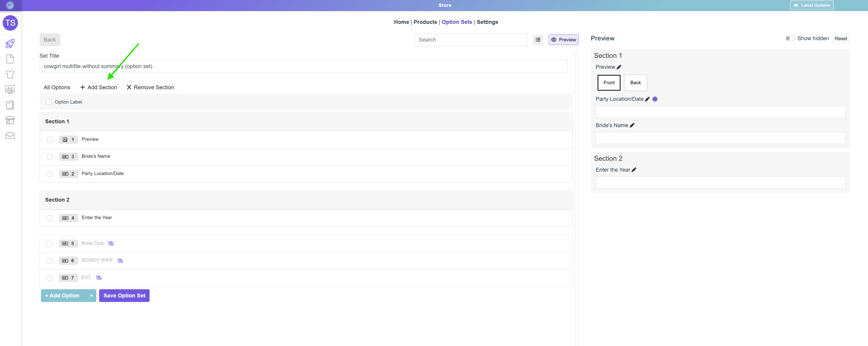Open the TS user avatar menu
Viewport: 868px width, 346px height.
point(10,23)
